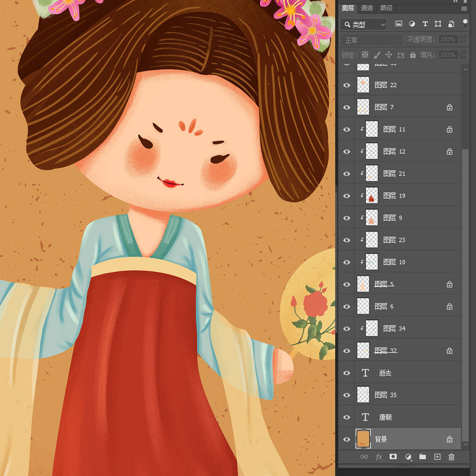Filter for smart object layers icon
The height and width of the screenshot is (476, 476).
pyautogui.click(x=451, y=24)
